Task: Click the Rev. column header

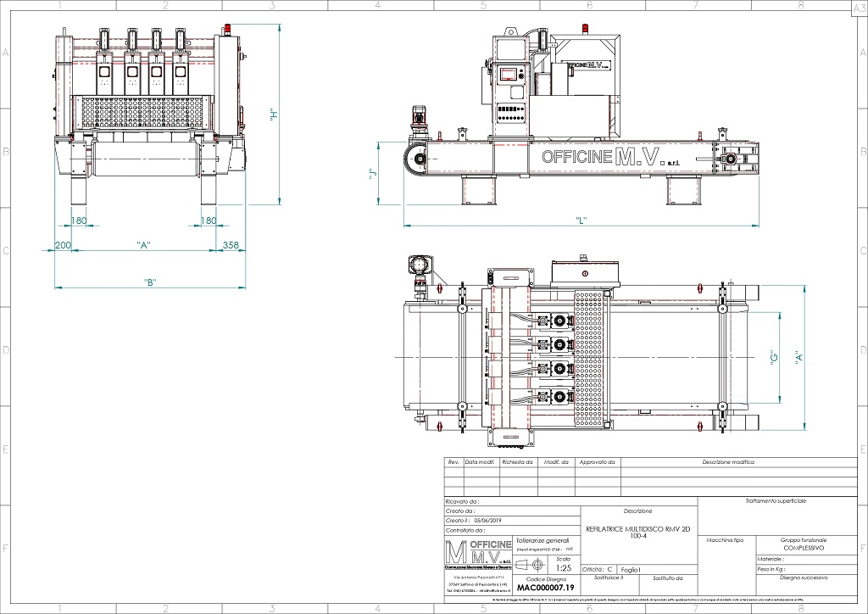Action: (x=453, y=461)
